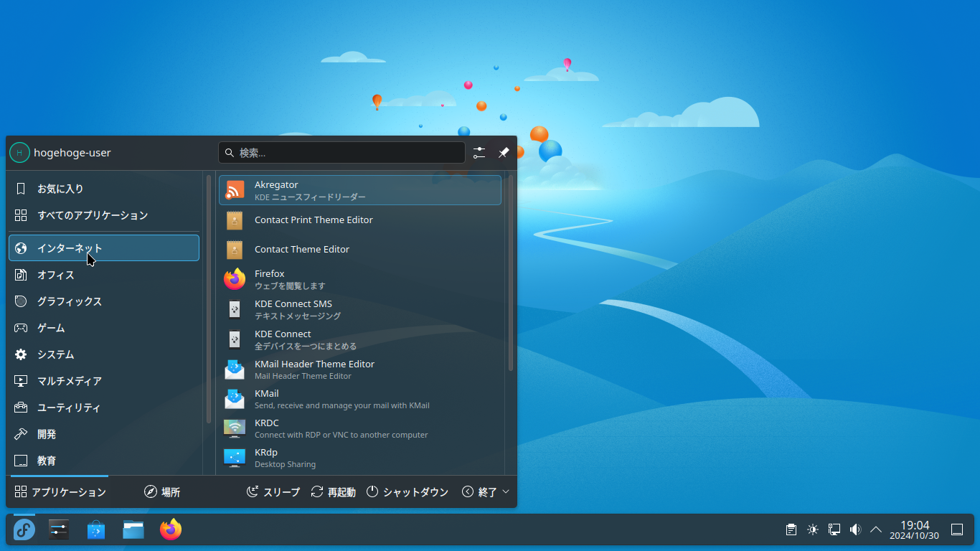Select すべてのアプリケーション category
Screen dimensions: 980x551
pos(104,215)
